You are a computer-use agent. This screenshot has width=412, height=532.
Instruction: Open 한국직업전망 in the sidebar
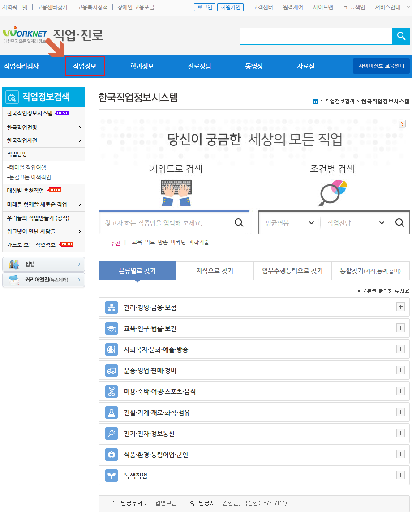point(43,128)
